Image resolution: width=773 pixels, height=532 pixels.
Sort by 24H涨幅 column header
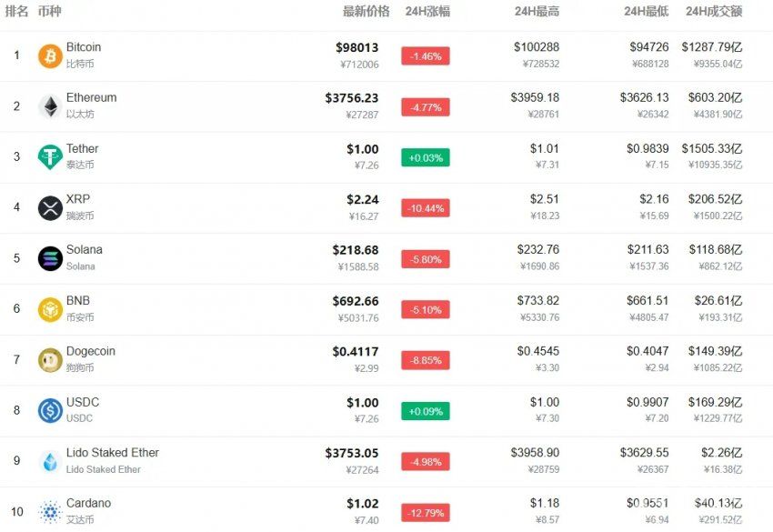point(427,11)
